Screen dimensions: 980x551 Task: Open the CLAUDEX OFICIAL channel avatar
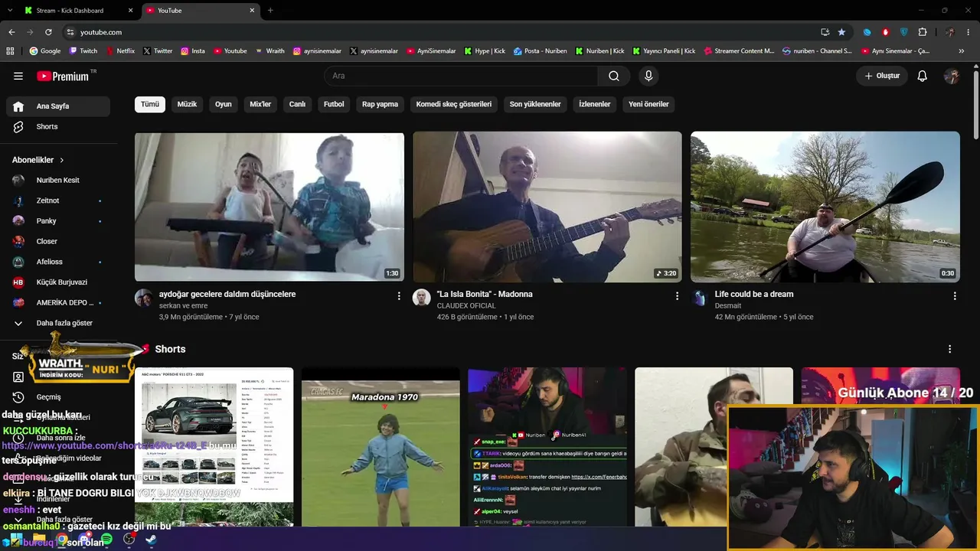(x=422, y=298)
